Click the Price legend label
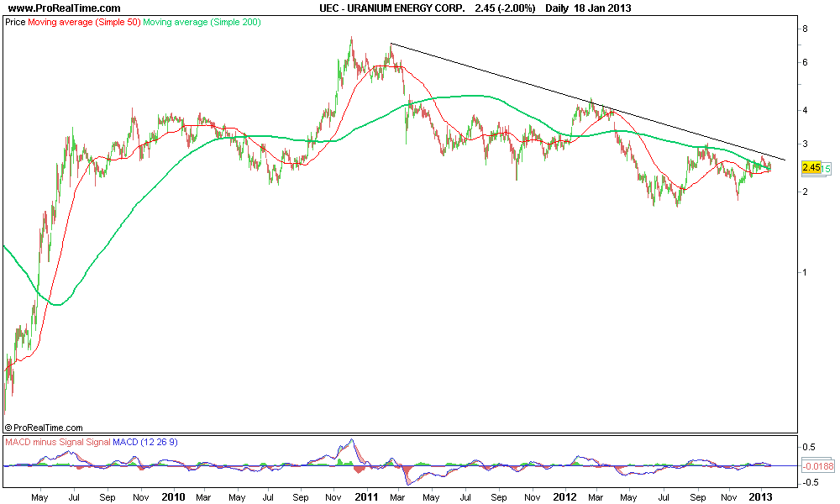The image size is (840, 504). [x=15, y=23]
